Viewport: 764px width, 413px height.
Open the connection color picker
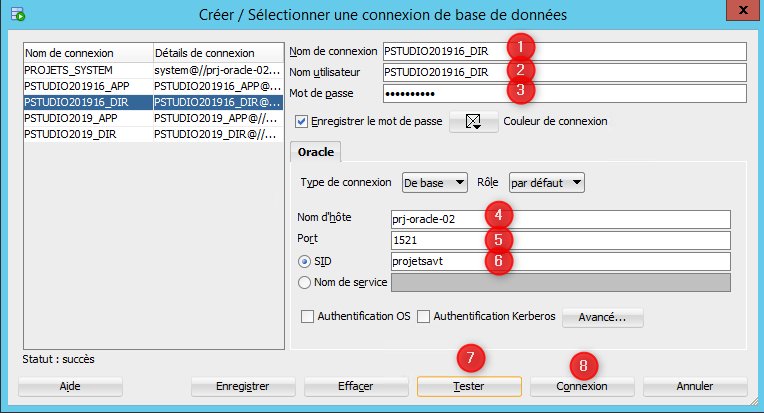[474, 122]
